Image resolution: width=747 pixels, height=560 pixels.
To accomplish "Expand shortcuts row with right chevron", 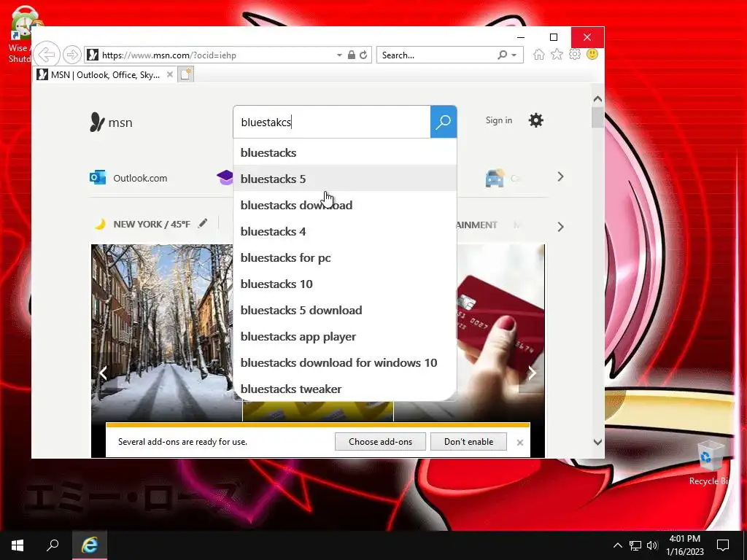I will click(x=561, y=176).
